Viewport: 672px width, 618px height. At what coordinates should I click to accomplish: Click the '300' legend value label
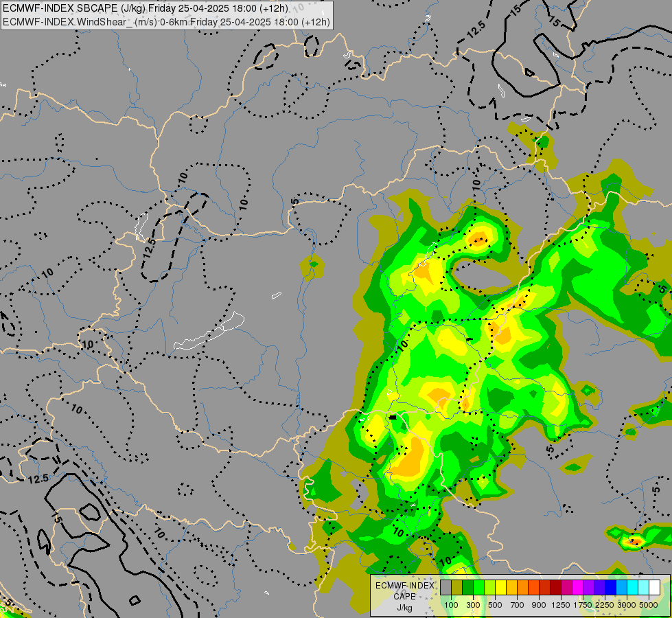(x=473, y=605)
